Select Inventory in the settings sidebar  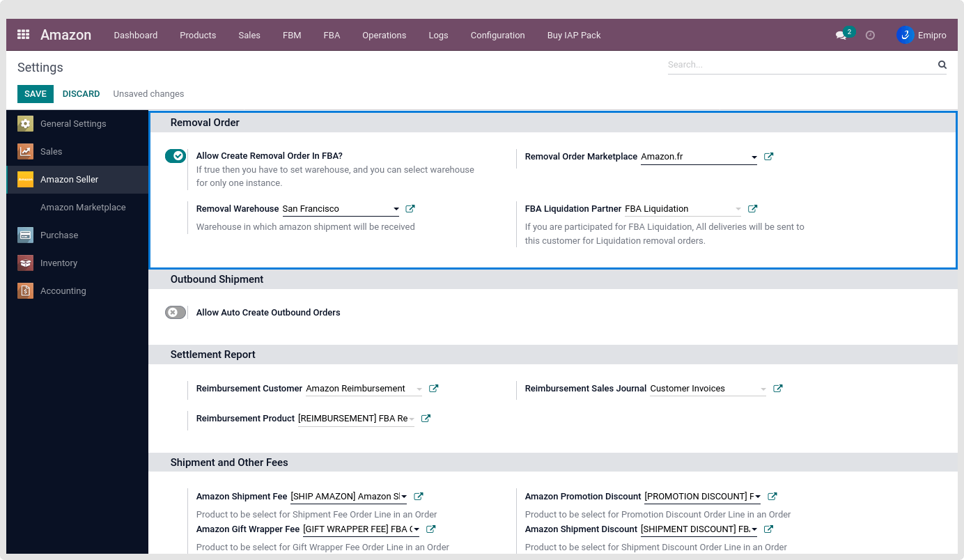(x=59, y=263)
